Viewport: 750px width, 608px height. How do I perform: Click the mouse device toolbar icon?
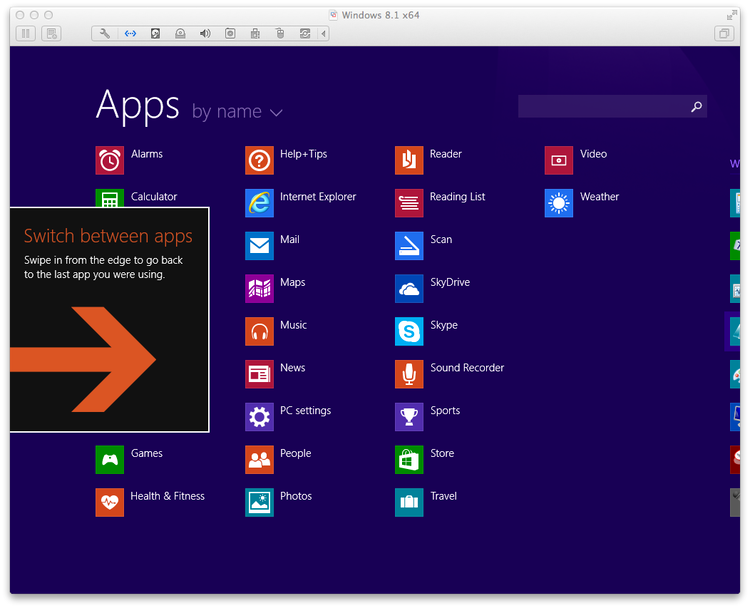[280, 33]
